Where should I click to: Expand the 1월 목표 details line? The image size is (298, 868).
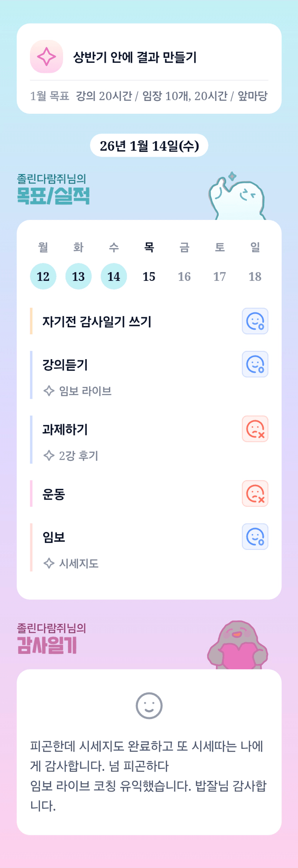click(x=149, y=96)
